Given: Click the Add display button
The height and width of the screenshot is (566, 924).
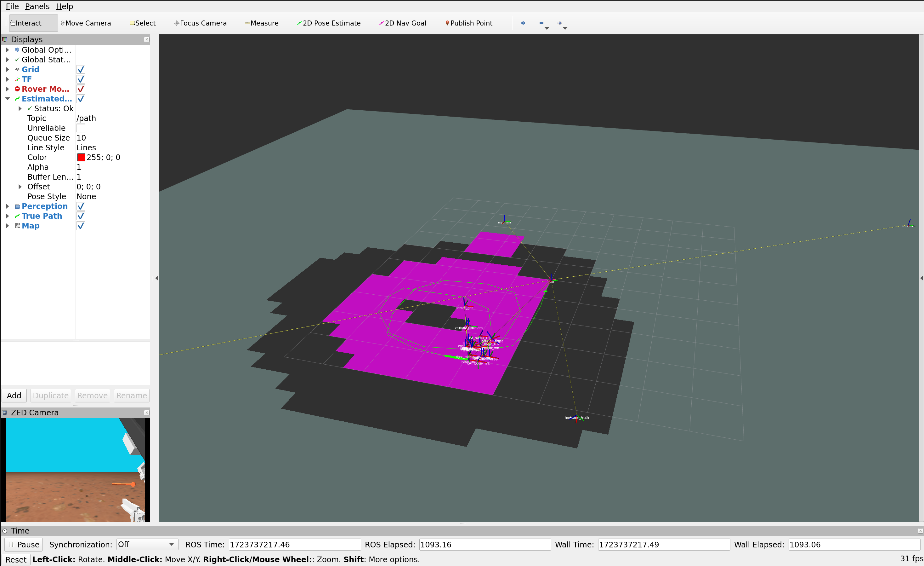Looking at the screenshot, I should (x=14, y=396).
